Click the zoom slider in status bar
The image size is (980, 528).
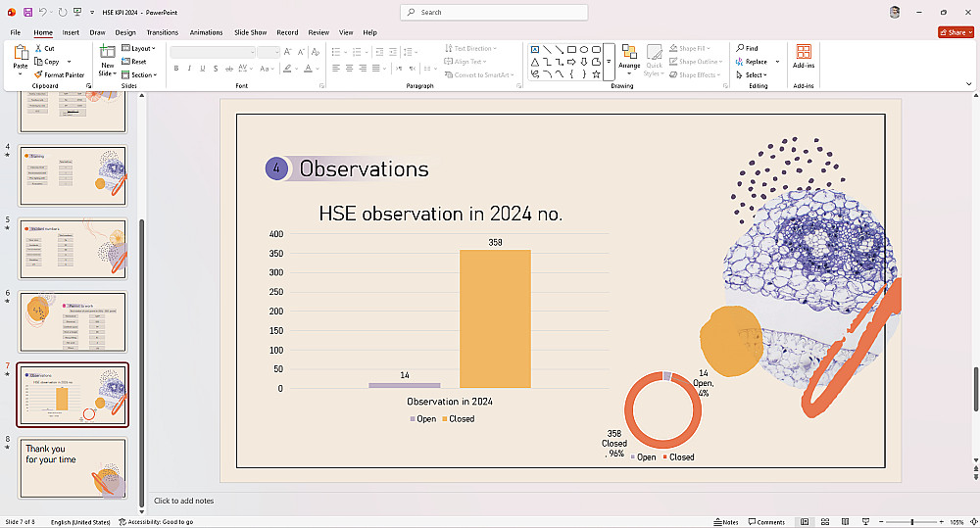[911, 522]
